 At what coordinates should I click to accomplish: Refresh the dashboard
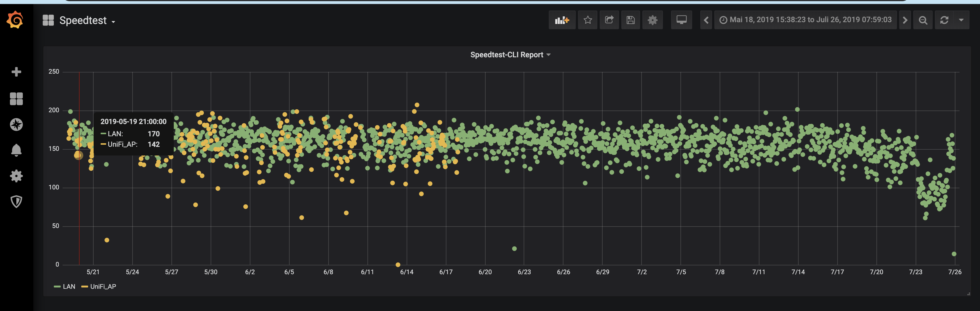click(x=944, y=20)
